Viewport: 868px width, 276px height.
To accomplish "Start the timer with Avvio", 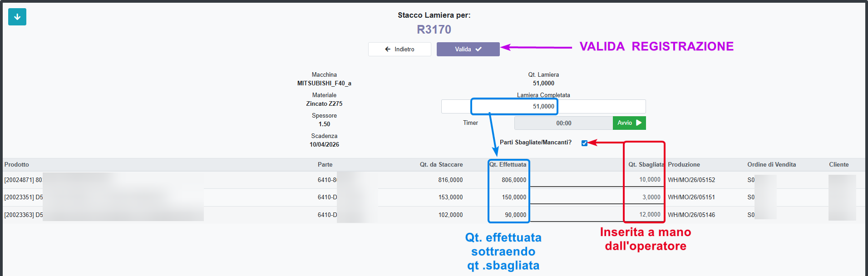I will point(629,123).
